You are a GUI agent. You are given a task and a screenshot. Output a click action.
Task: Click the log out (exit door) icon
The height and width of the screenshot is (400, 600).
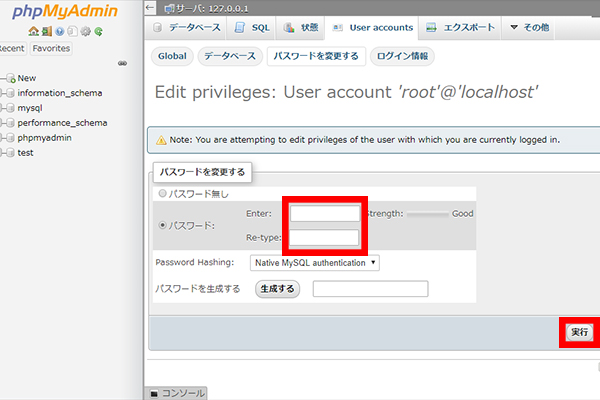pyautogui.click(x=47, y=31)
